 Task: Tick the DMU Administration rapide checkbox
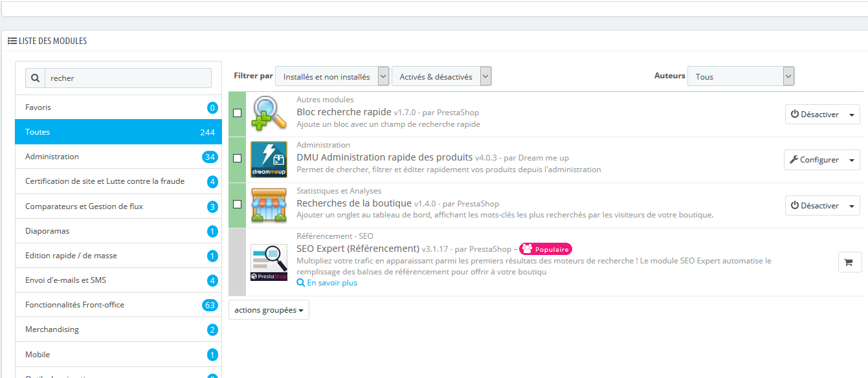pos(237,158)
